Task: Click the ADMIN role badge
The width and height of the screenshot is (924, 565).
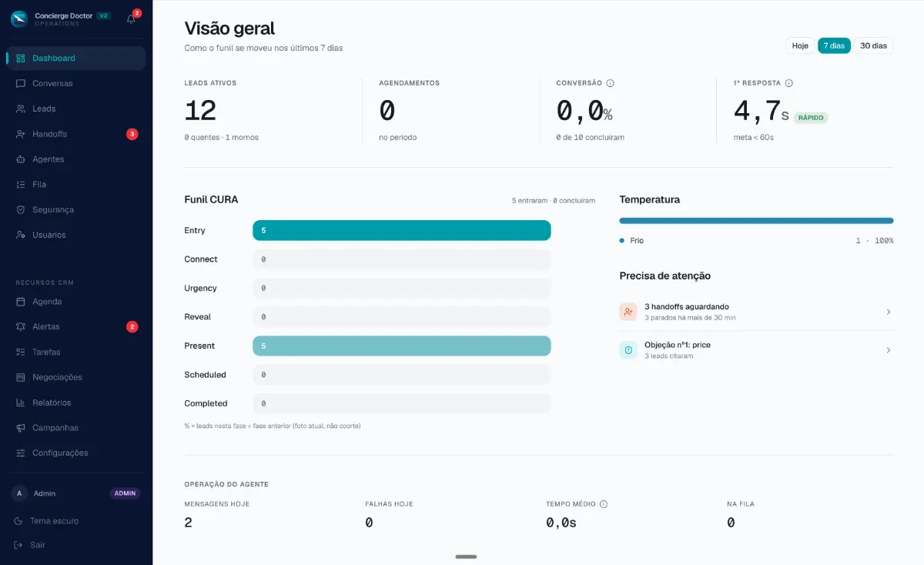Action: click(x=125, y=493)
